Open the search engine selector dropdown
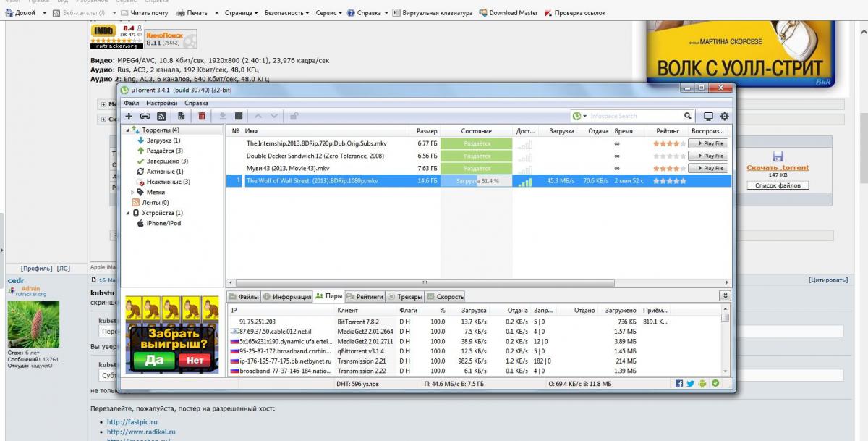 pos(579,116)
